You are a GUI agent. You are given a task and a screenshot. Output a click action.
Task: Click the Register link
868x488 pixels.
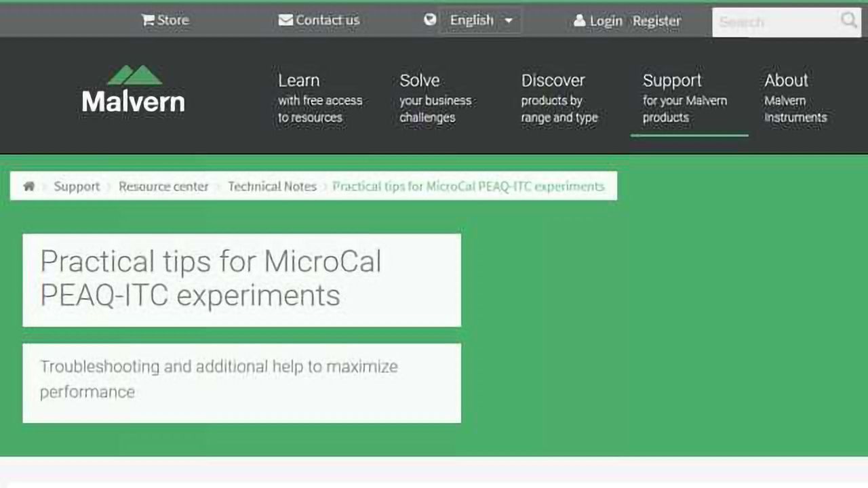click(x=656, y=21)
